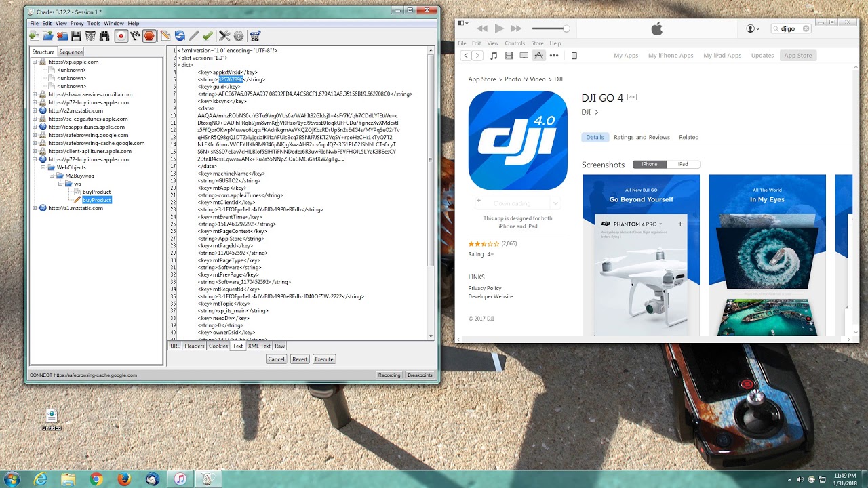Viewport: 868px width, 488px height.
Task: Open Tools menu in Charles
Action: [x=94, y=24]
